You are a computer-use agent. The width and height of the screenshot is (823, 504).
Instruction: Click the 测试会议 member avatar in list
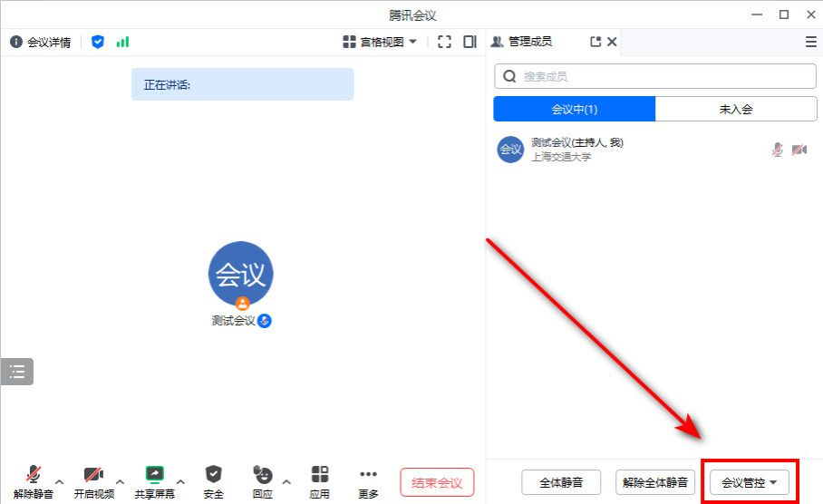tap(510, 150)
